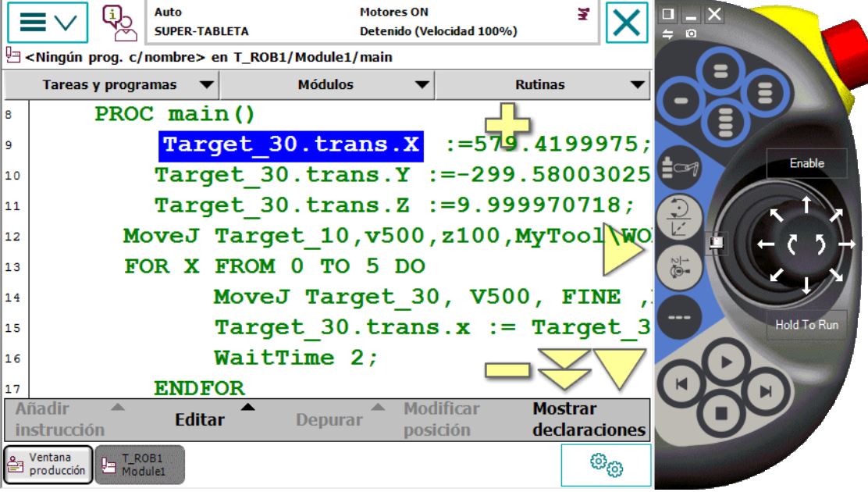
Task: Zoom in with the yellow plus icon
Action: [507, 125]
